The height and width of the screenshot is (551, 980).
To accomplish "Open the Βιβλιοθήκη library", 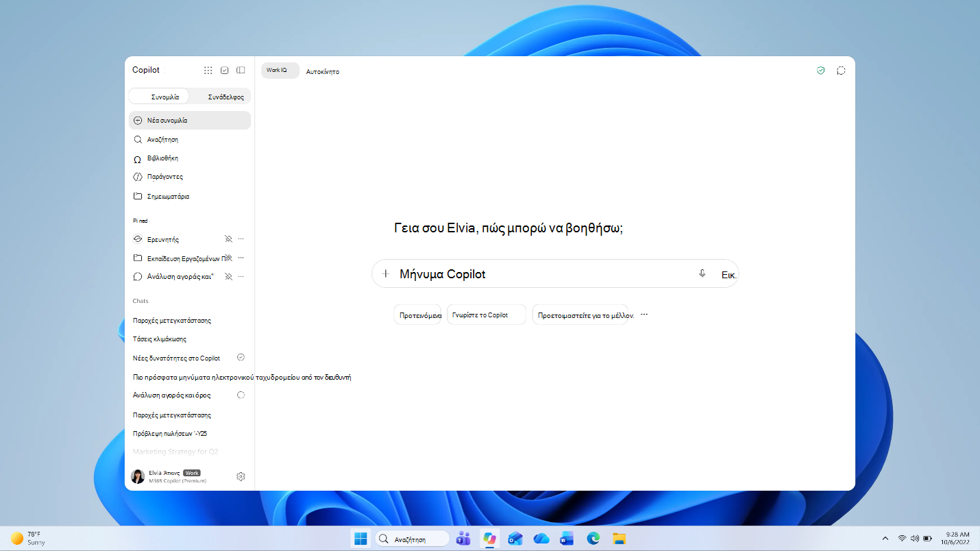I will (190, 158).
